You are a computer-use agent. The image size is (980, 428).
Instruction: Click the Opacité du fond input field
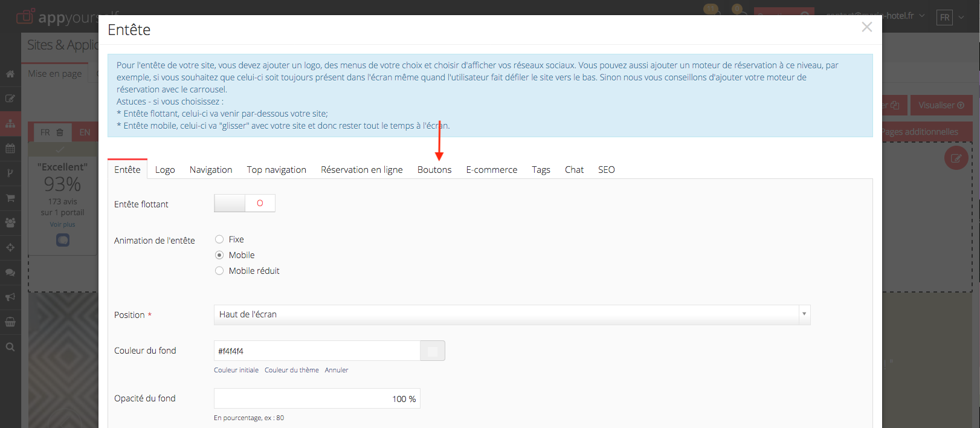click(x=317, y=398)
